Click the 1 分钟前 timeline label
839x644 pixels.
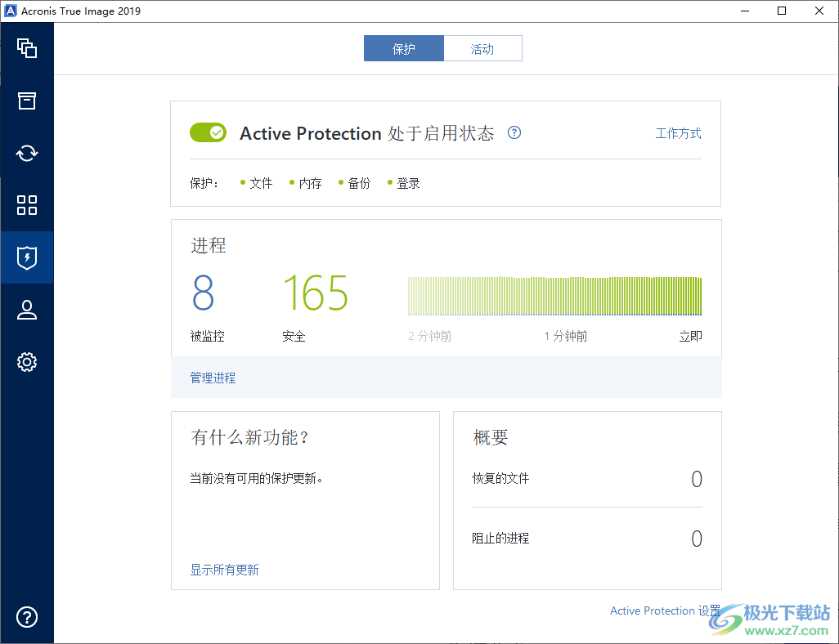tap(566, 336)
